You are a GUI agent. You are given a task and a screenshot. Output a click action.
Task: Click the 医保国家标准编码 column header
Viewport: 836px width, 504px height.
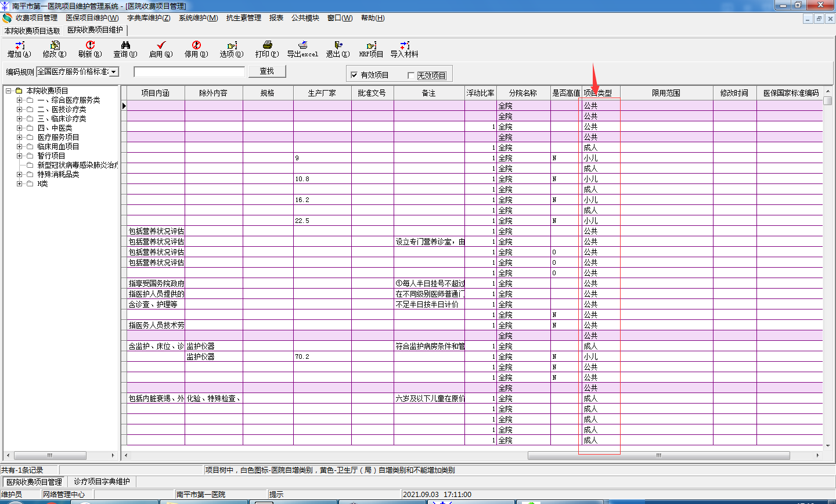coord(791,93)
